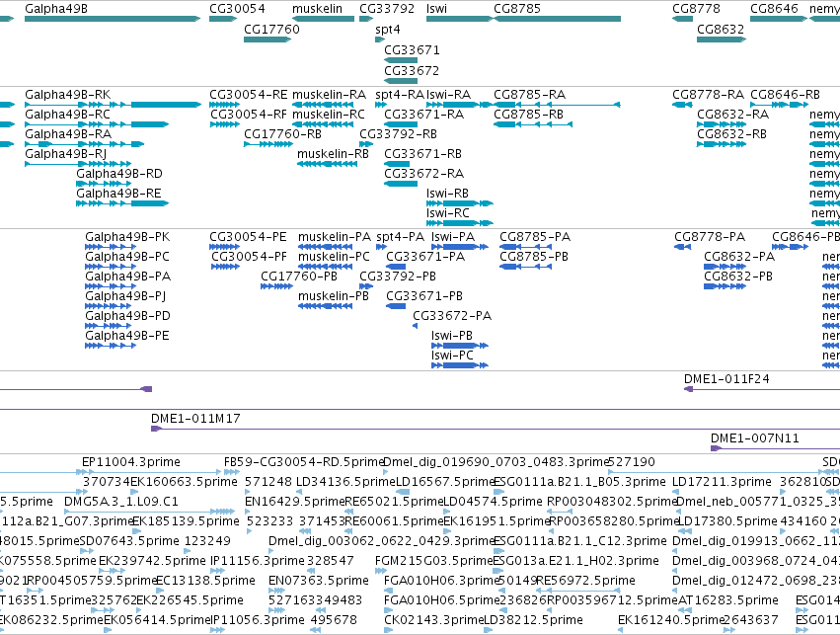This screenshot has height=635, width=840.
Task: Click the Galpha49B-PJ protein label
Action: point(125,296)
